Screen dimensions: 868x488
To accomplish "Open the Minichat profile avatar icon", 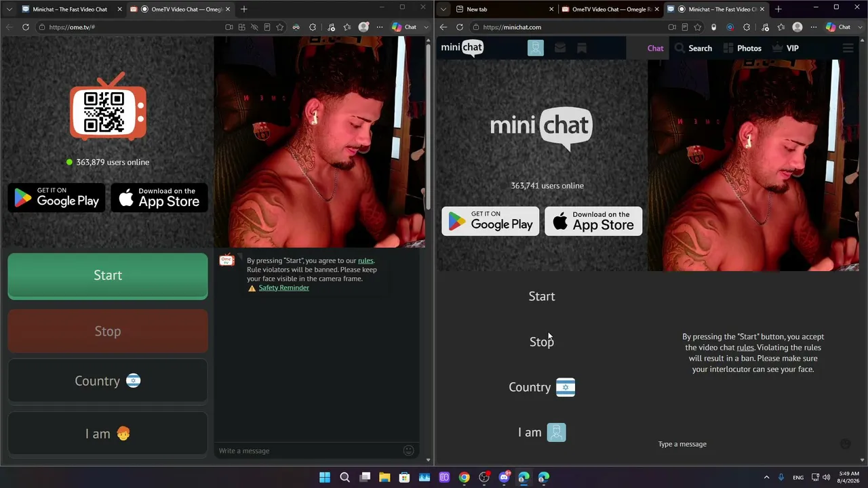I will [x=536, y=48].
